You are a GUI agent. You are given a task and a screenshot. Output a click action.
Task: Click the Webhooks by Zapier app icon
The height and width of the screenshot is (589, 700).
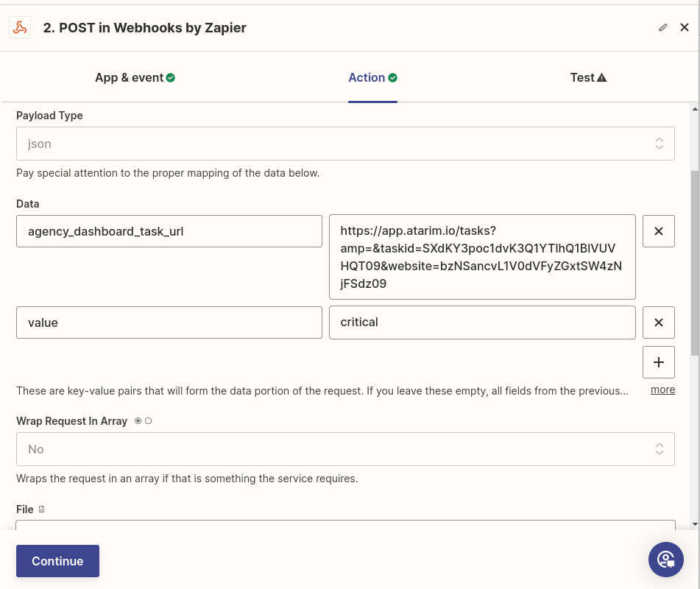point(20,28)
